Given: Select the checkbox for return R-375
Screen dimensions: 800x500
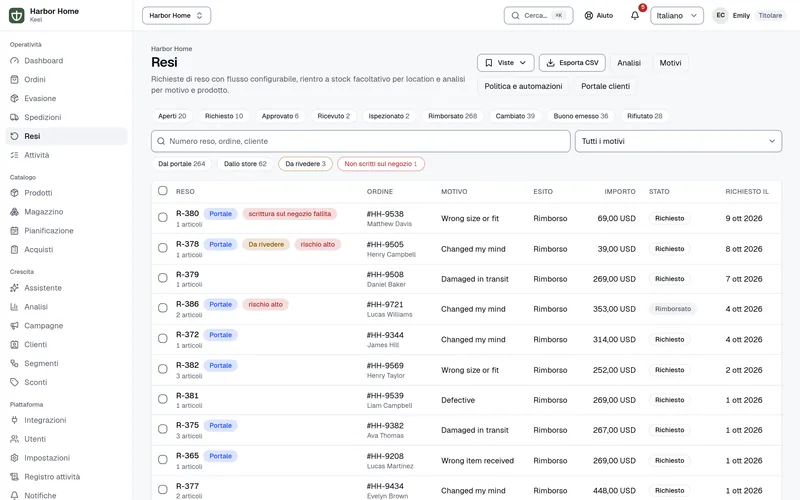Looking at the screenshot, I should pos(163,429).
